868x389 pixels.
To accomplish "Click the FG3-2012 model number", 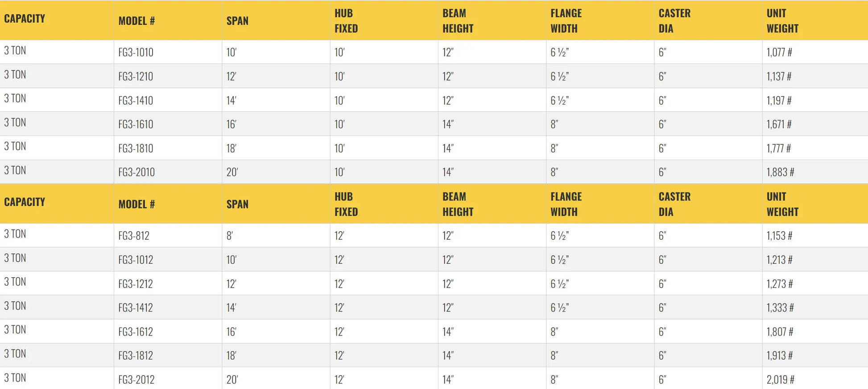I will coord(136,380).
